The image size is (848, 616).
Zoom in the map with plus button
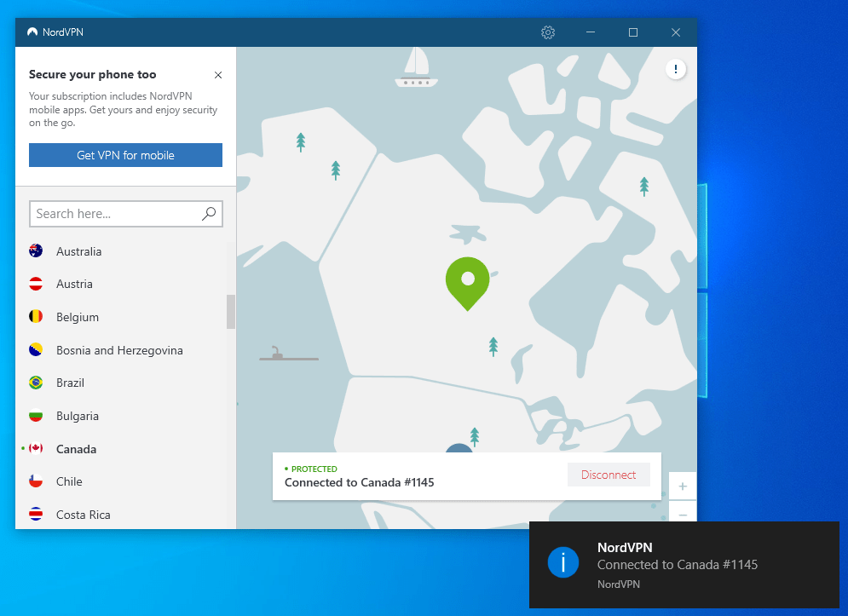coord(683,486)
